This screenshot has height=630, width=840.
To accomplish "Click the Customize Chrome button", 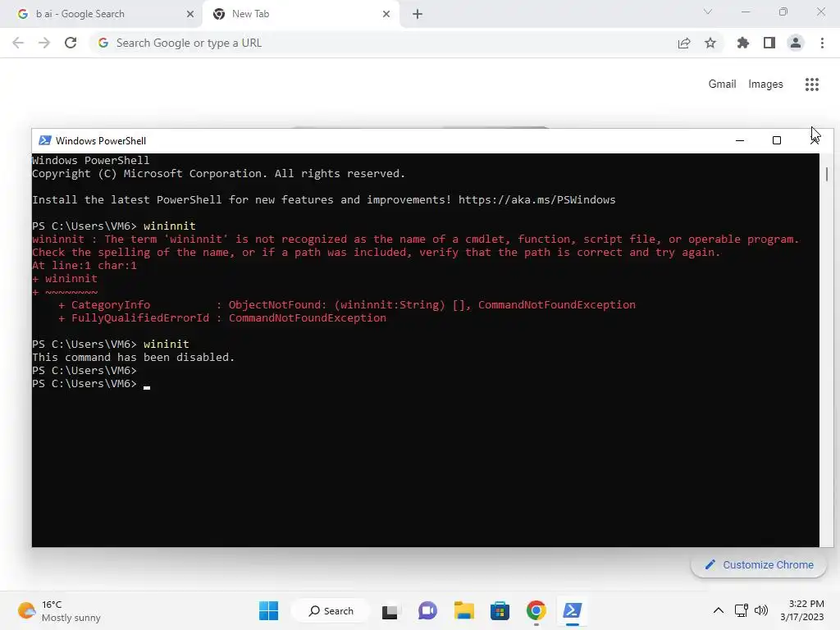I will coord(759,564).
